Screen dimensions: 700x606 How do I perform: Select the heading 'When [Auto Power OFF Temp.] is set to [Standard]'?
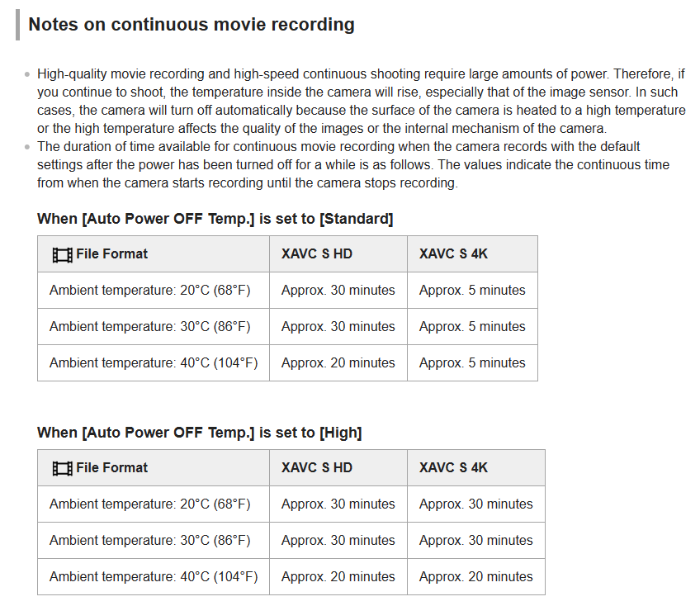point(215,219)
